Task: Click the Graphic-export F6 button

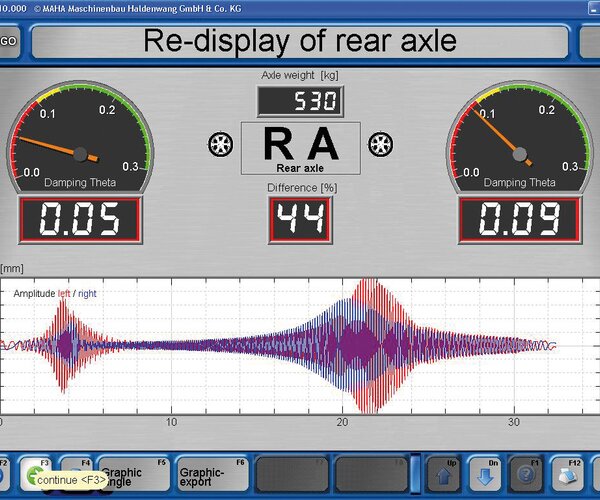Action: [212, 472]
